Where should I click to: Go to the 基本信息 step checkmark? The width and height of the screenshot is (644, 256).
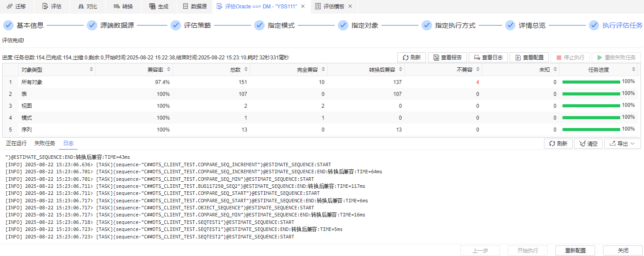8,25
